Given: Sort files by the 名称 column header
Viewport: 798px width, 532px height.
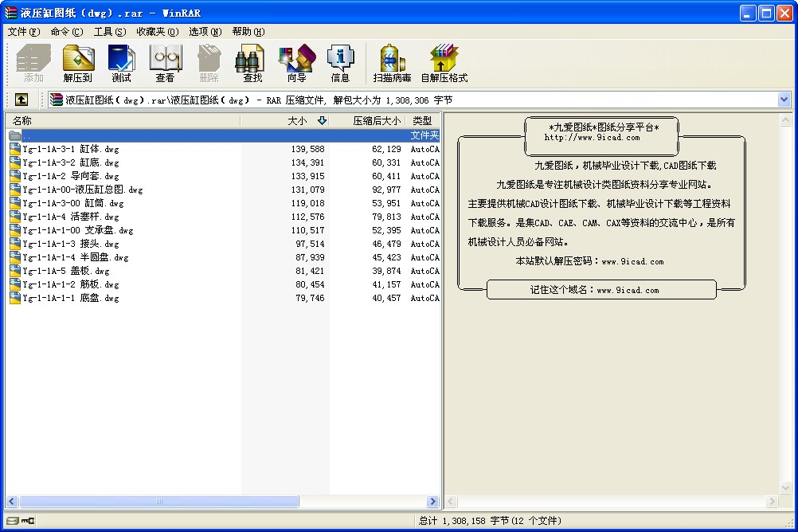Looking at the screenshot, I should click(123, 120).
